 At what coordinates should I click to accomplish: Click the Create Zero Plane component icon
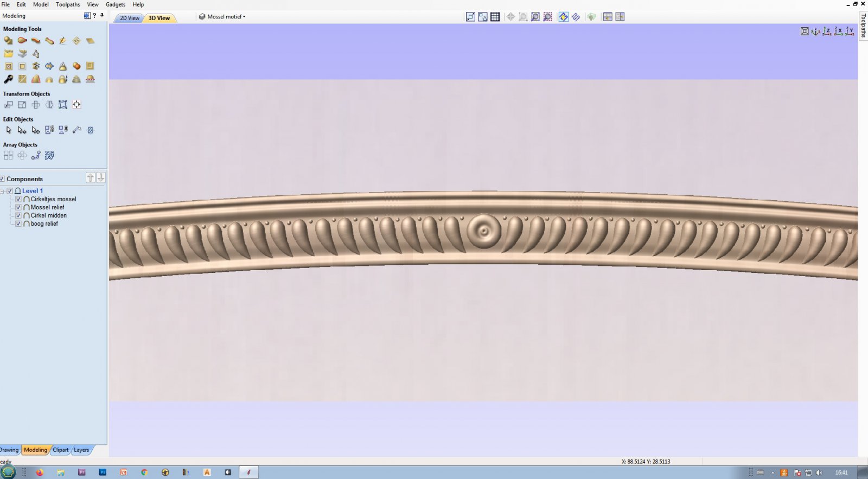tap(90, 41)
